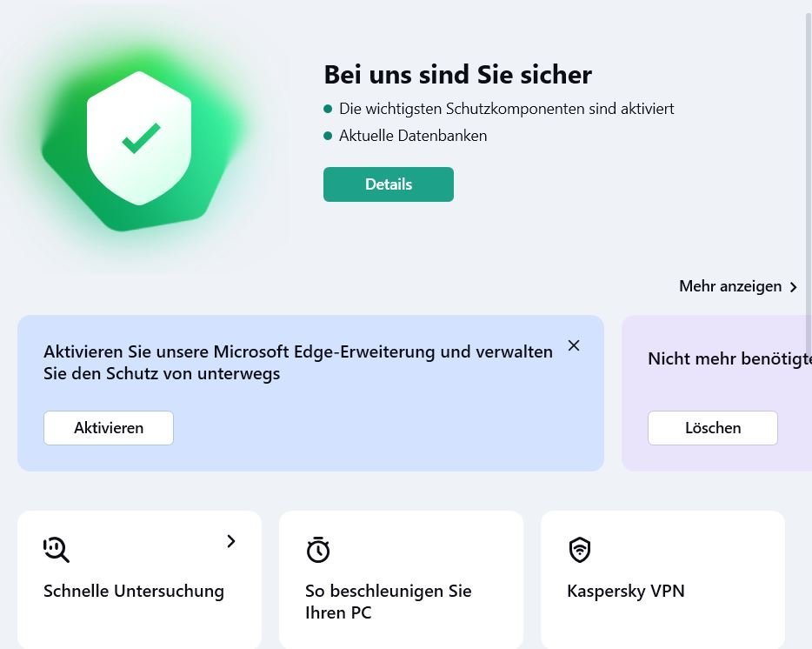Select the Kaspersky VPN tile label

pos(626,591)
